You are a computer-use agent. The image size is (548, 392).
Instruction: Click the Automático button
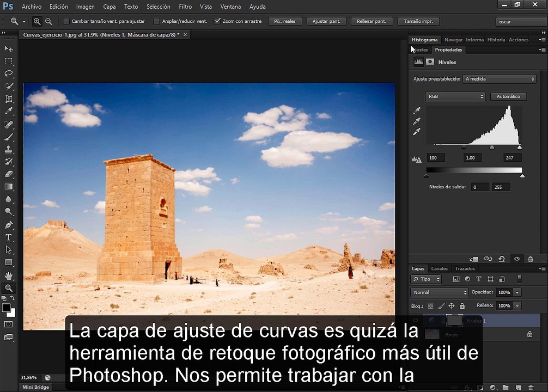coord(509,96)
